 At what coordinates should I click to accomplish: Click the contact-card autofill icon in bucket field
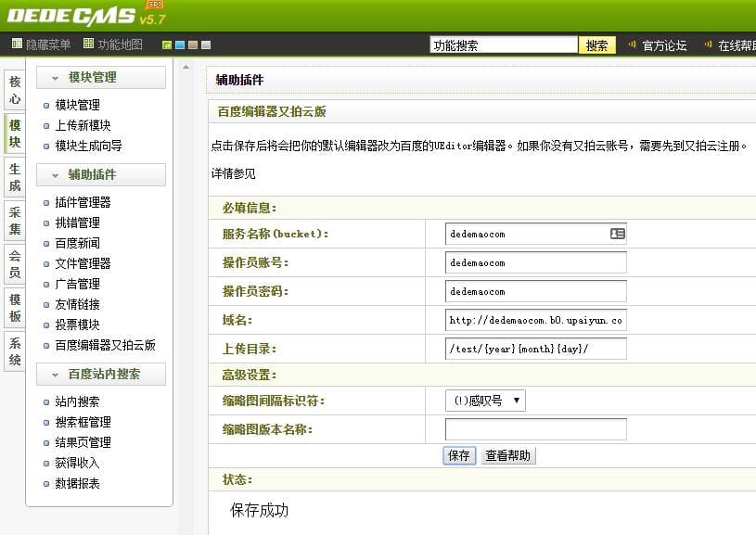[x=617, y=234]
